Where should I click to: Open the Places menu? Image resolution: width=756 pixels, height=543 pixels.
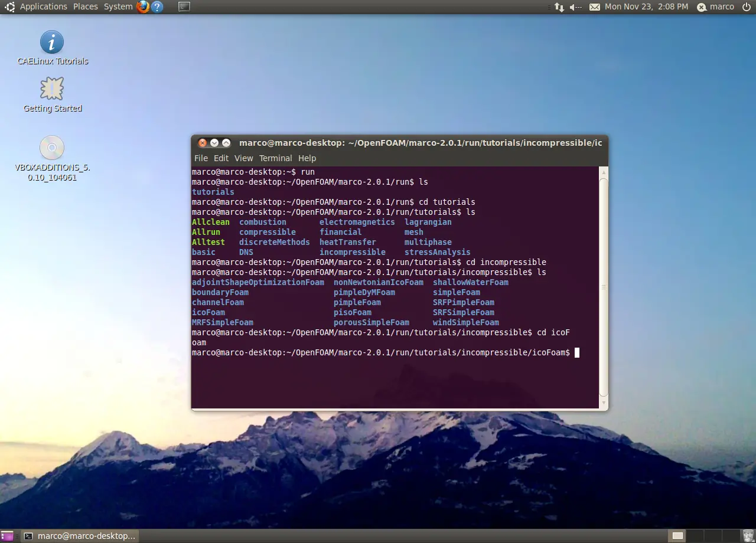[x=86, y=6]
